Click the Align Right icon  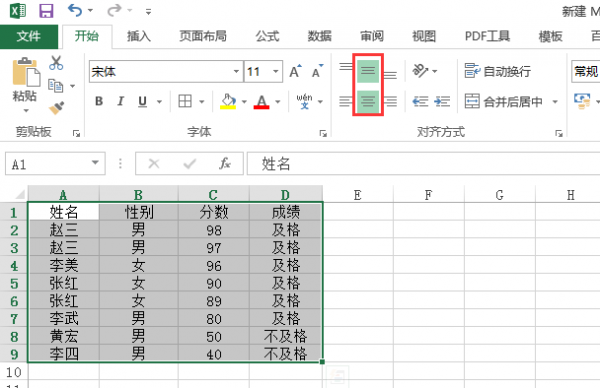tap(390, 101)
